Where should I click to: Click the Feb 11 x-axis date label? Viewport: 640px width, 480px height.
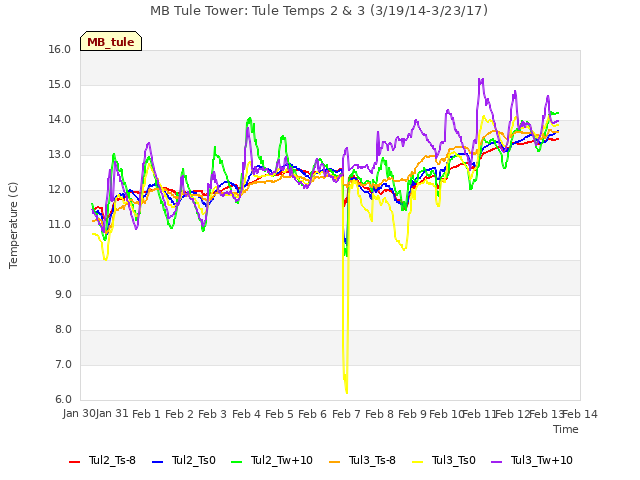click(x=479, y=414)
